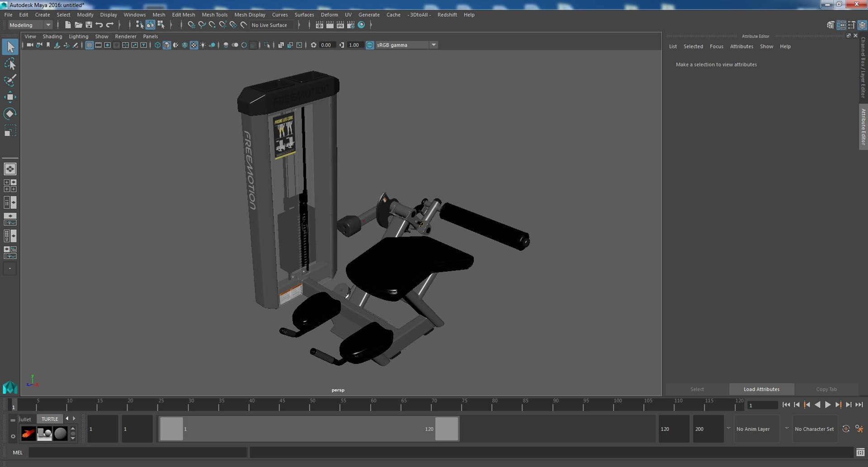Click the range slider bar
This screenshot has height=467, width=868.
(x=309, y=429)
